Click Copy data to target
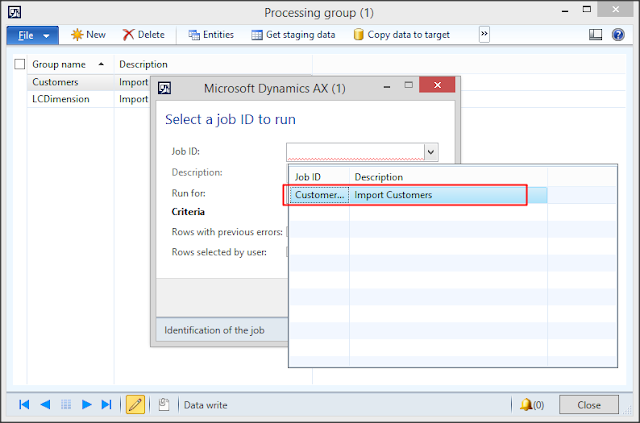The image size is (640, 423). (402, 35)
